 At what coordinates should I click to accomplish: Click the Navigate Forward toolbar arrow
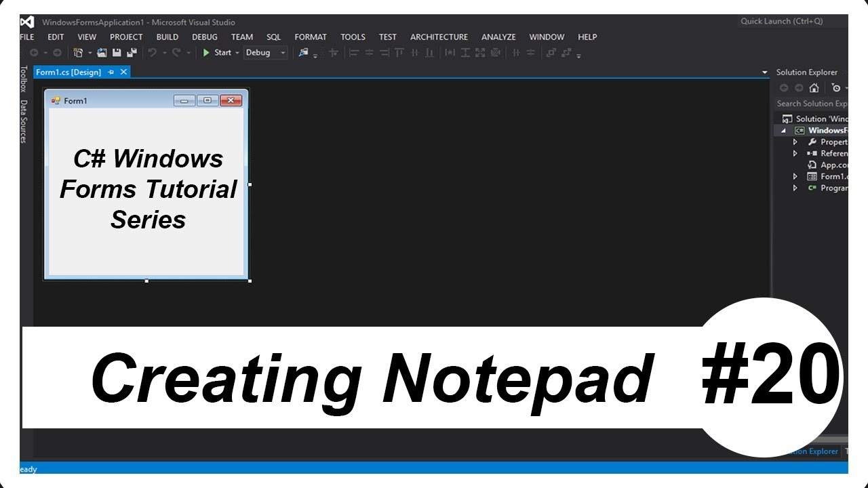pos(57,52)
